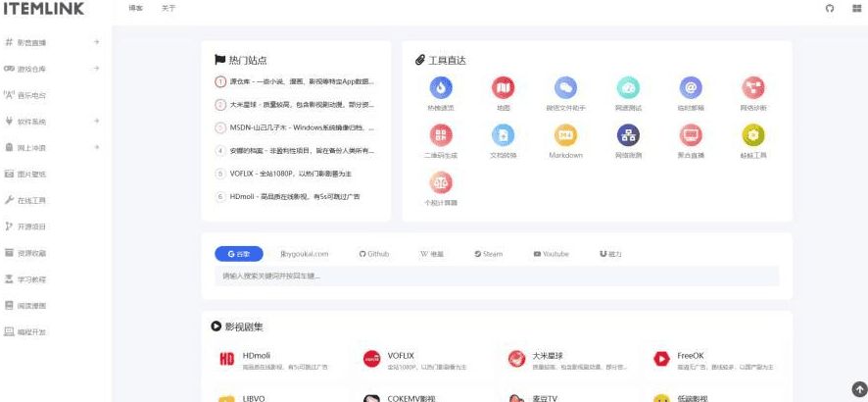Go to 音乐电台 in the sidebar
Image resolution: width=868 pixels, height=402 pixels.
(x=24, y=95)
